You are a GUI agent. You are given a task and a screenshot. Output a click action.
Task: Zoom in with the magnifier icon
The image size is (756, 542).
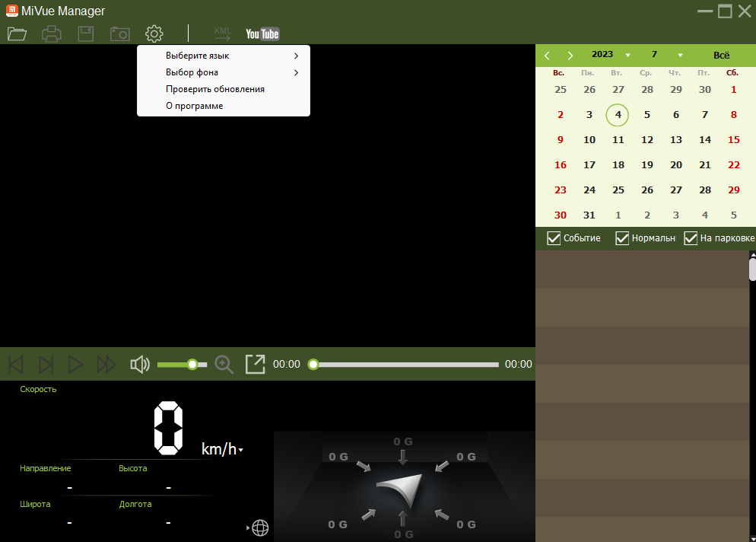pyautogui.click(x=224, y=365)
